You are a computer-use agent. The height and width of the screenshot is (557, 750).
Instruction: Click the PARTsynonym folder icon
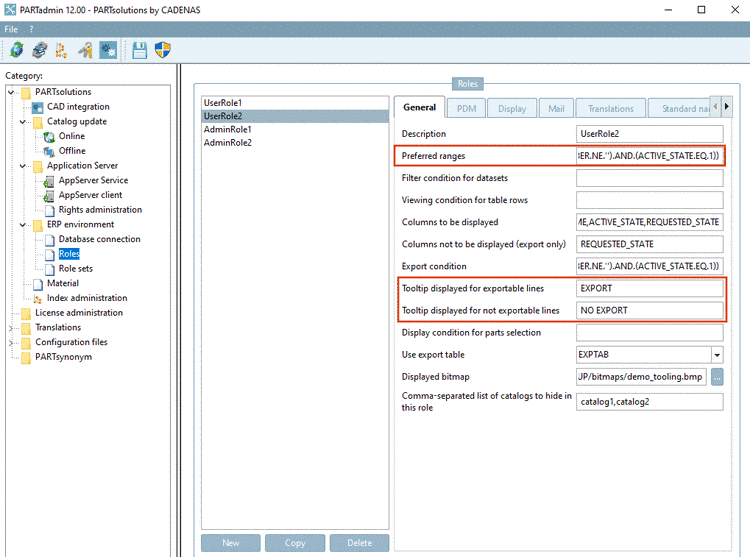pyautogui.click(x=26, y=358)
